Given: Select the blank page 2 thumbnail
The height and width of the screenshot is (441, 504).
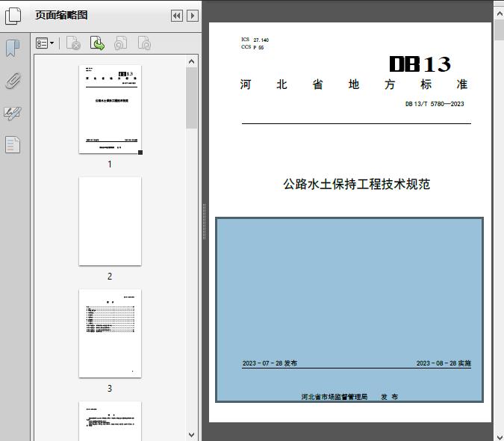Looking at the screenshot, I should click(x=110, y=221).
